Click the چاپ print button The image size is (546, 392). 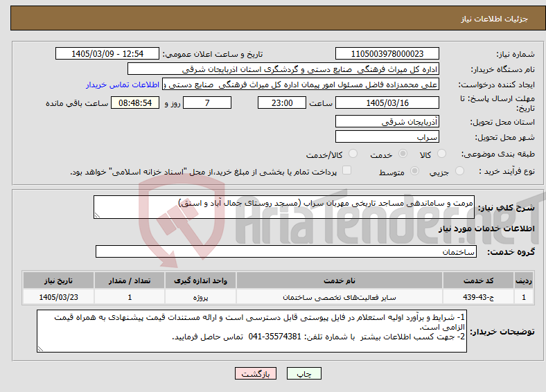point(304,373)
